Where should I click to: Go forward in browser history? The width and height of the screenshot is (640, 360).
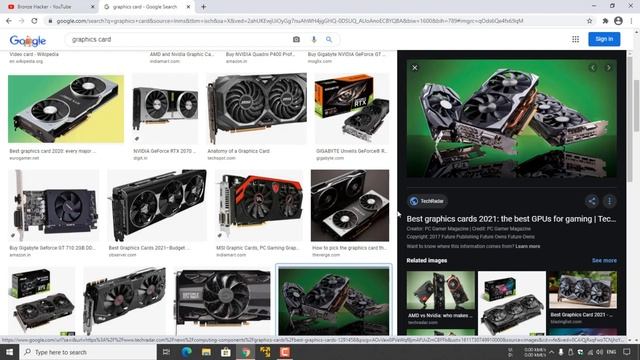tap(21, 21)
